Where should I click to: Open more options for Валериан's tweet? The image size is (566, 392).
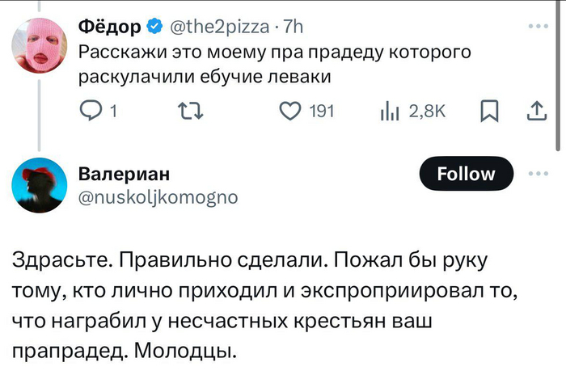[x=537, y=172]
